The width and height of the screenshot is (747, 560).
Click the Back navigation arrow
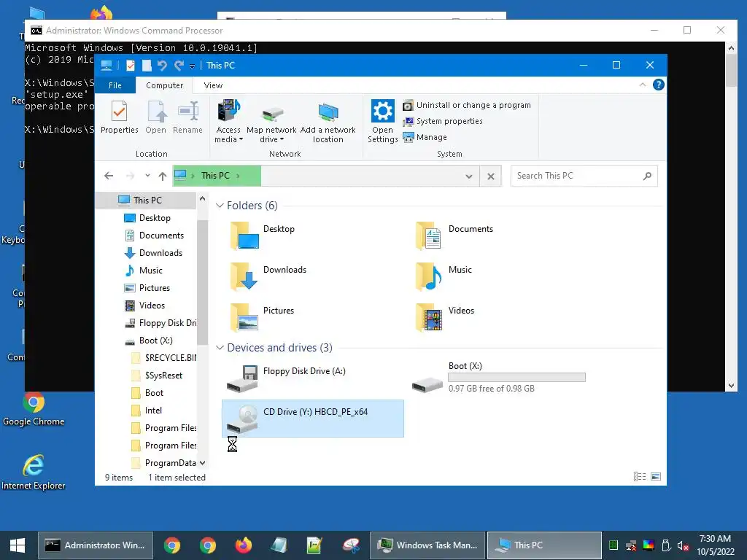point(109,176)
